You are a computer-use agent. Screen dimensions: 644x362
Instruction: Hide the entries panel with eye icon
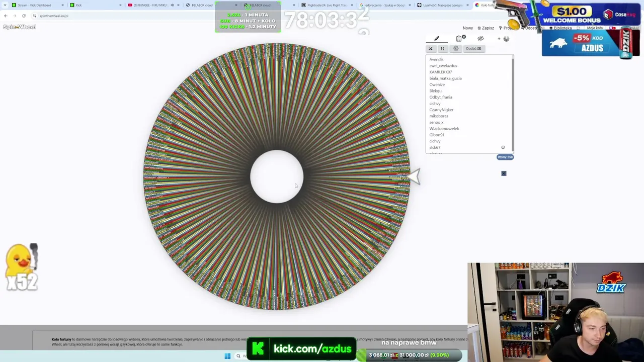[480, 39]
